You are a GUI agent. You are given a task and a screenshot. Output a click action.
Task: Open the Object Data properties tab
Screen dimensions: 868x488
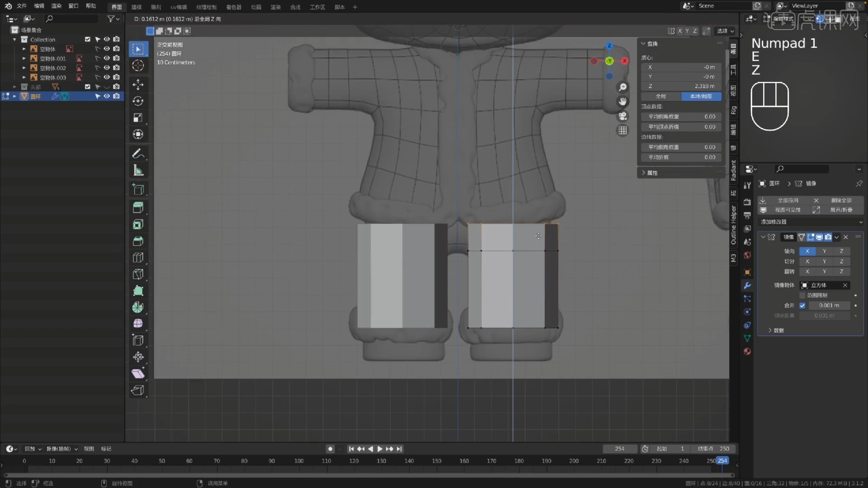(x=747, y=338)
